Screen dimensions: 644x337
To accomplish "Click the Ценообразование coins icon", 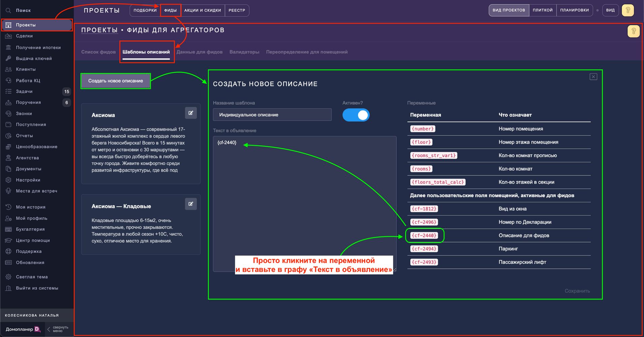I will tap(8, 147).
